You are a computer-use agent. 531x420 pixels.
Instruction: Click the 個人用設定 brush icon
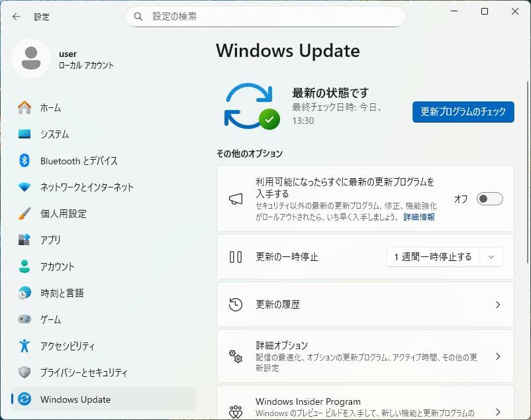click(26, 214)
